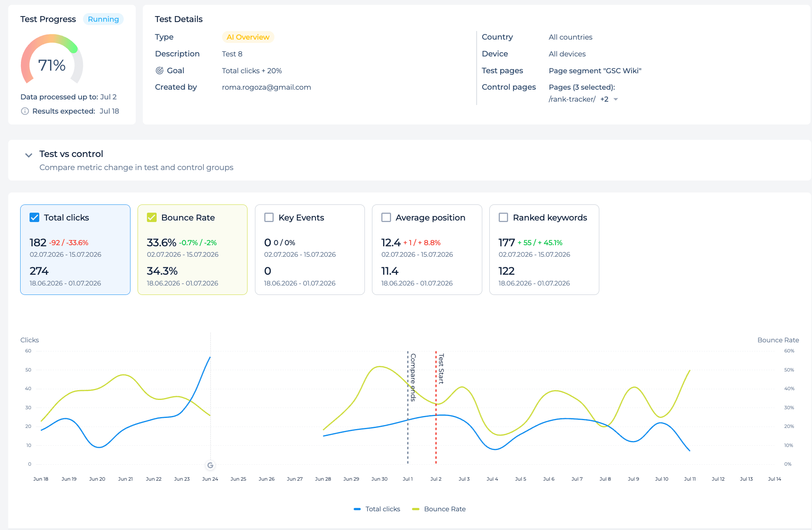Click the Jul 11 label on chart axis
The height and width of the screenshot is (530, 812).
[690, 479]
